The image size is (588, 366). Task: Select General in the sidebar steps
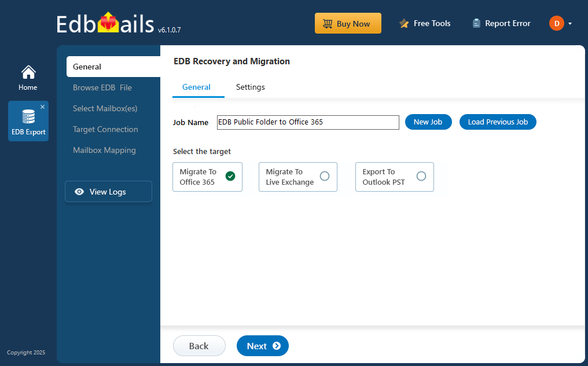tap(113, 67)
